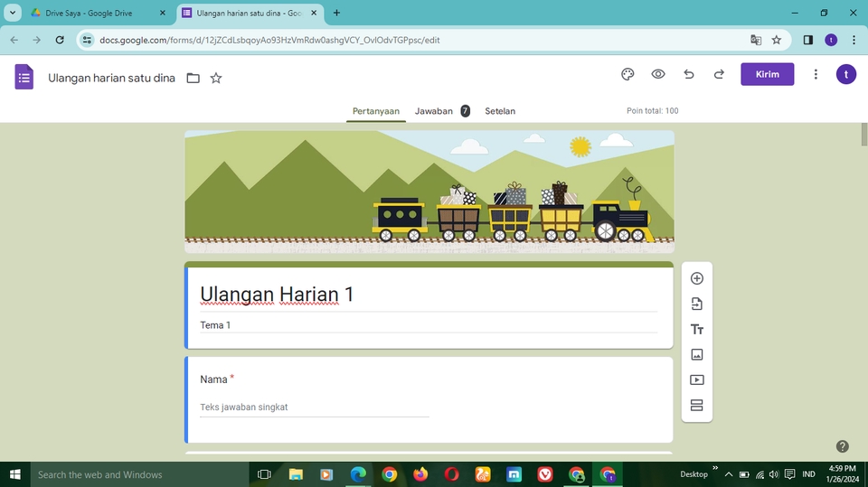
Task: Open Firefox from the taskbar
Action: click(x=420, y=474)
